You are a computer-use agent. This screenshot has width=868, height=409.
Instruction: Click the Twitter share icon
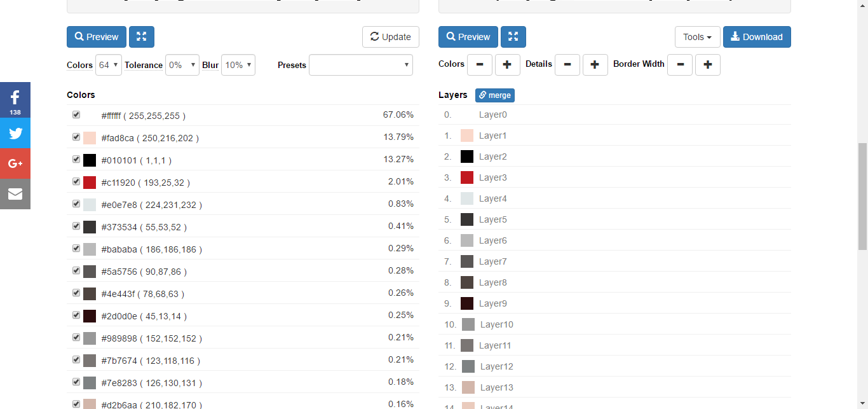pyautogui.click(x=15, y=133)
